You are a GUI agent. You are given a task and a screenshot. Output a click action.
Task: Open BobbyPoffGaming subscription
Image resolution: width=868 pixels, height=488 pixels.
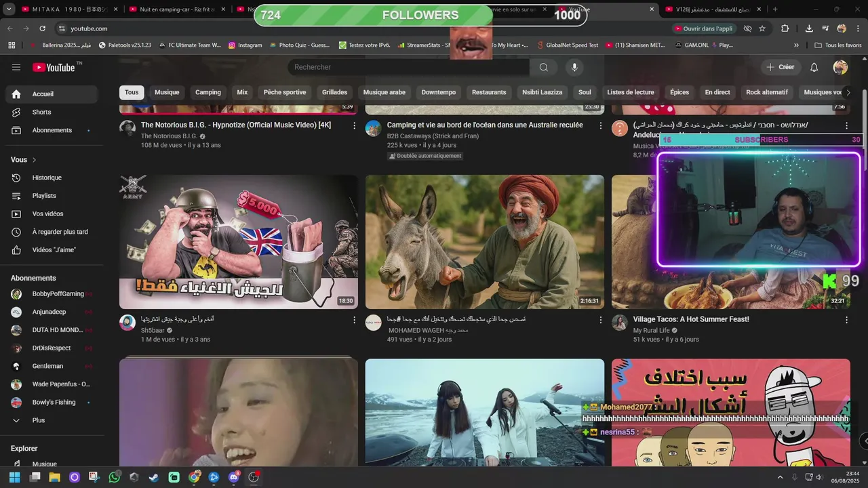pyautogui.click(x=52, y=294)
